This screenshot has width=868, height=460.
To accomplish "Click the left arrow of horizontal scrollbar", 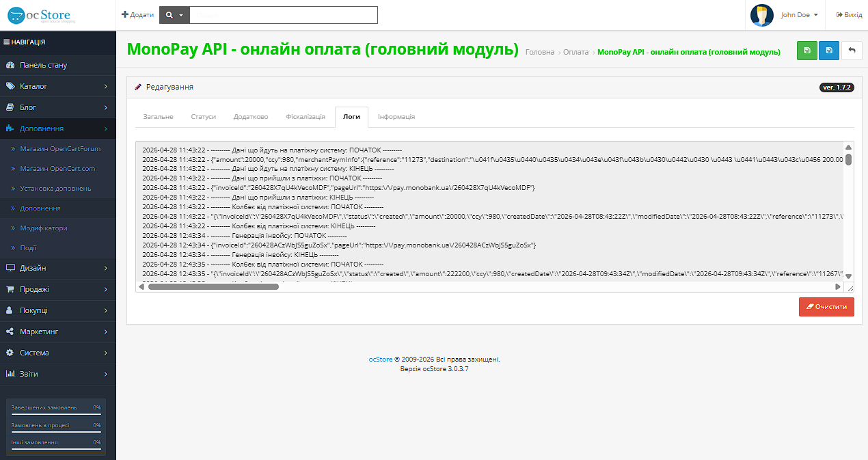I will click(142, 286).
